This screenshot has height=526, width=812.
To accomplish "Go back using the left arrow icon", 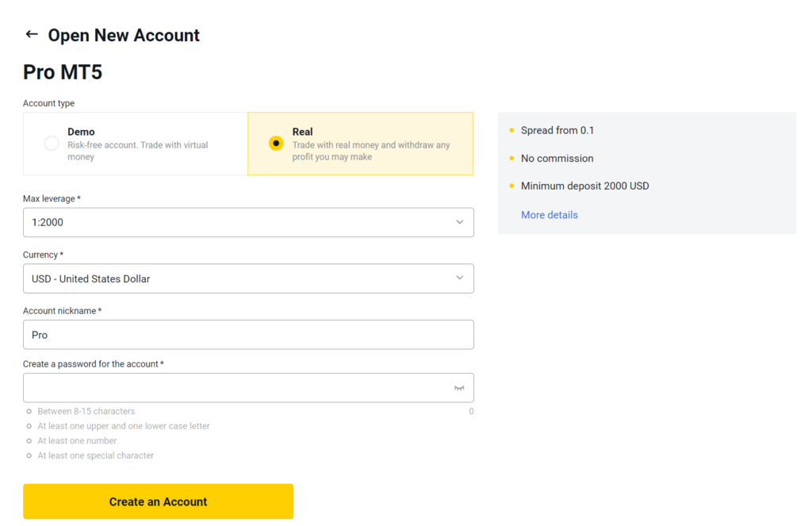I will tap(32, 34).
